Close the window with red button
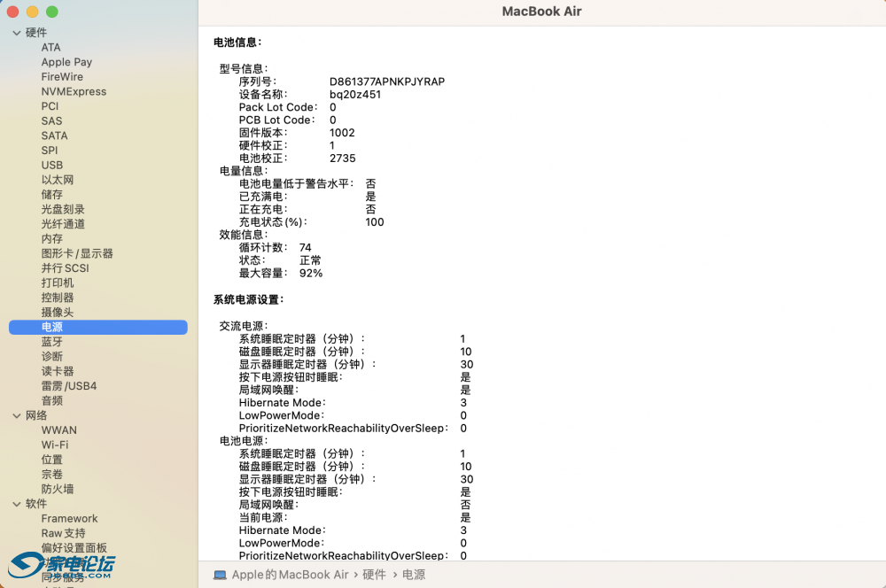Viewport: 886px width, 588px height. point(13,12)
